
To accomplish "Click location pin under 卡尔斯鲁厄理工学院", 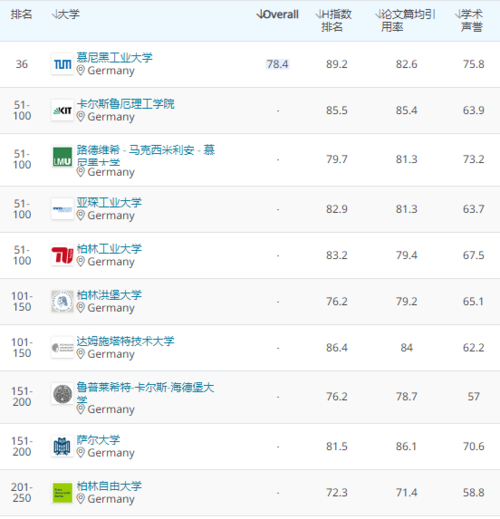I will point(80,117).
